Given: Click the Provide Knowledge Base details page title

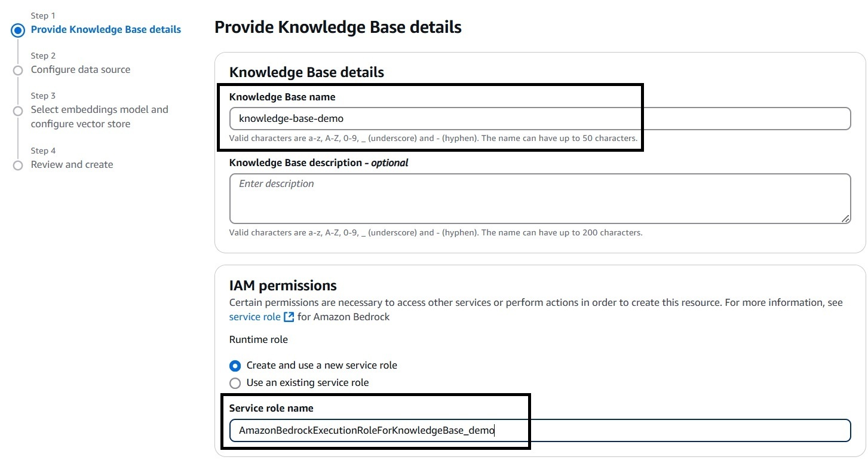Looking at the screenshot, I should (x=338, y=27).
